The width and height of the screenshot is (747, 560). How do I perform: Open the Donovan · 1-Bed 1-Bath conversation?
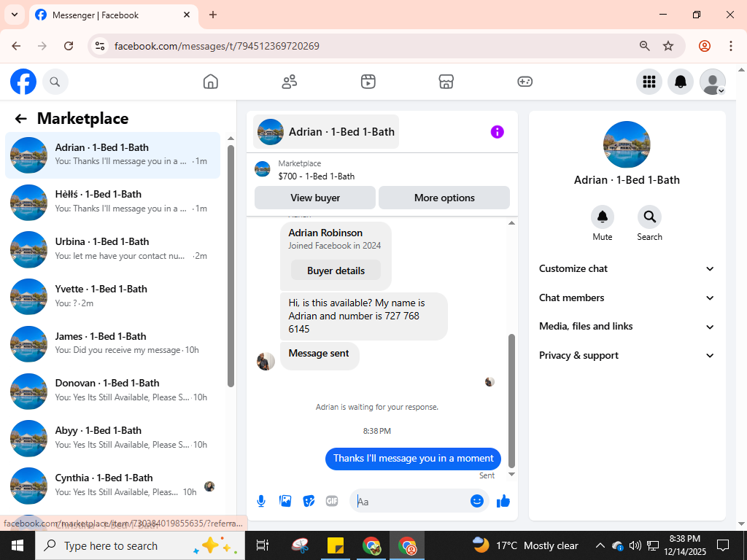tap(112, 390)
